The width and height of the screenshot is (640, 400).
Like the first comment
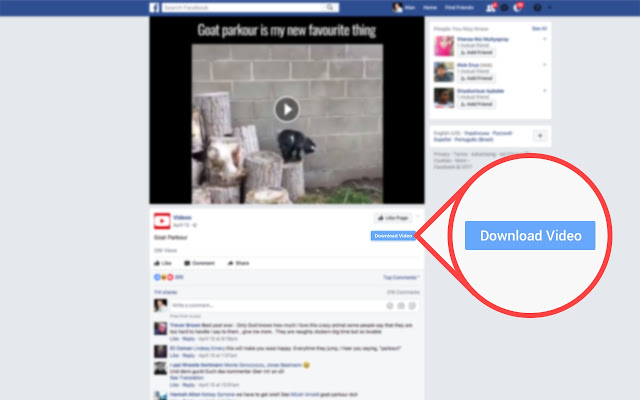point(174,339)
